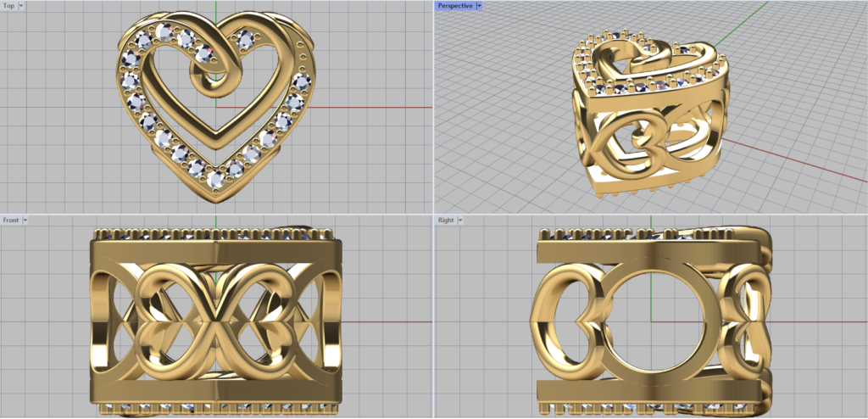Click the heart charm in Perspective view
Image resolution: width=868 pixels, height=419 pixels.
649,64
